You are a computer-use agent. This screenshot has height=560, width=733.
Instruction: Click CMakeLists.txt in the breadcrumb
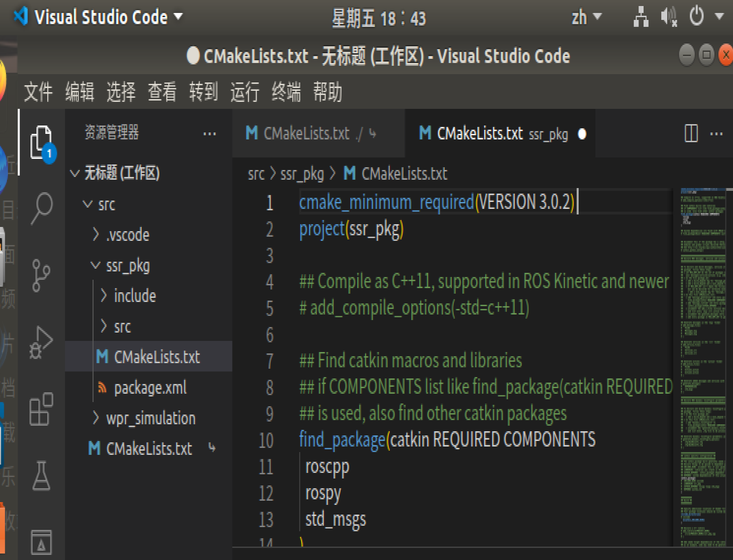point(404,174)
